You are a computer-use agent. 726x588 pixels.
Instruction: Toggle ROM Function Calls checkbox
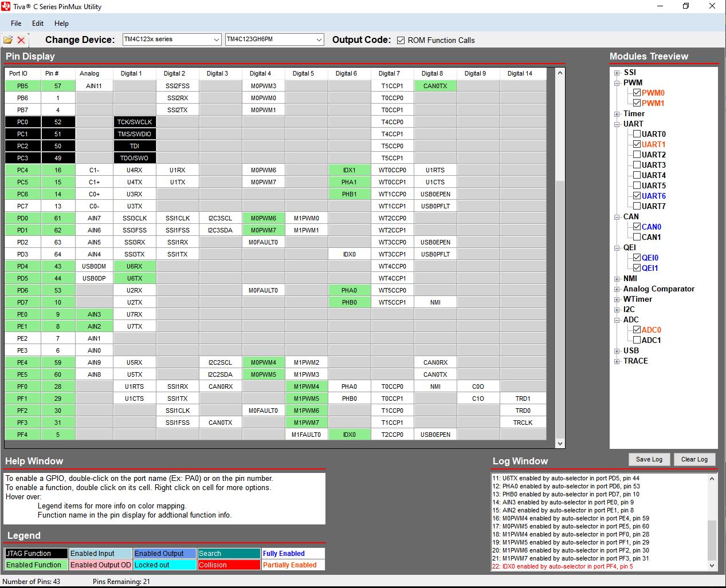(x=401, y=40)
